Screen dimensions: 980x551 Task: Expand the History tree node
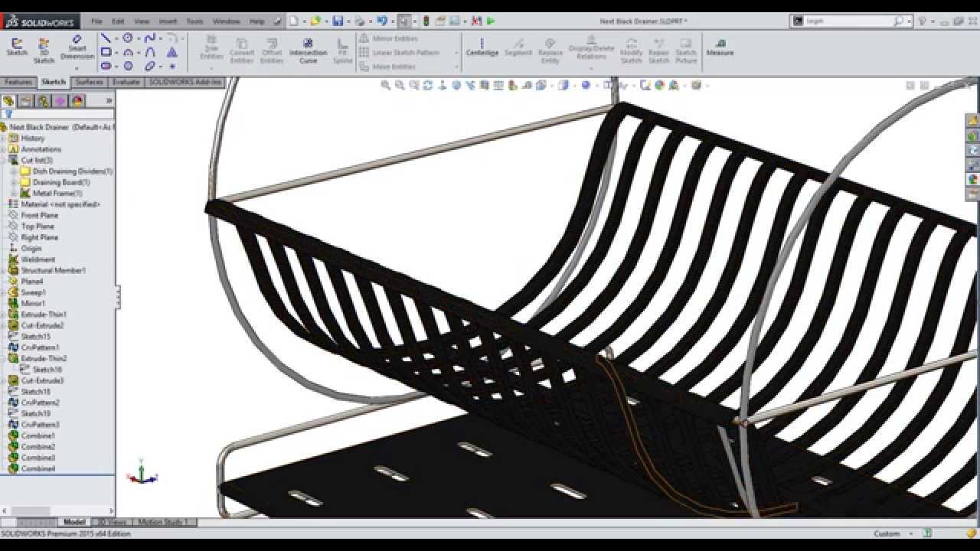pos(4,139)
